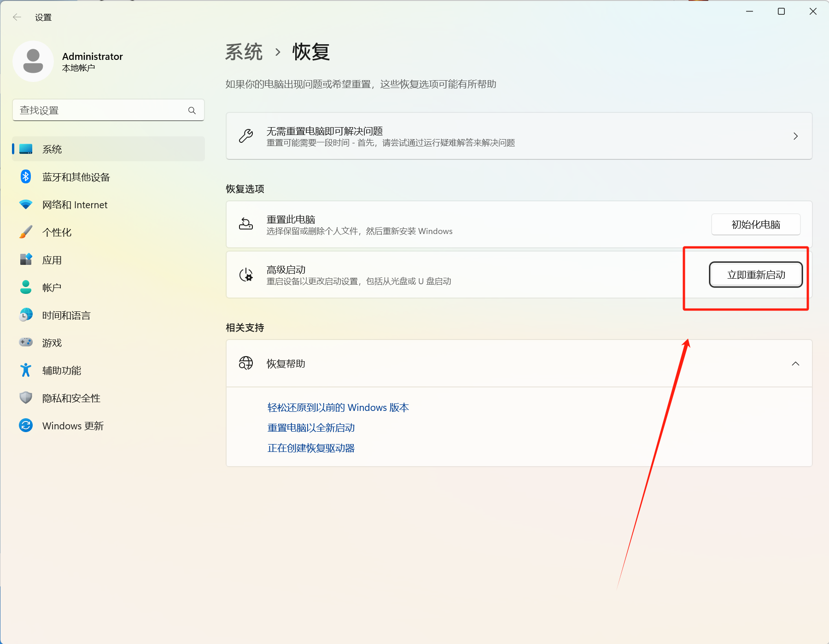Viewport: 829px width, 644px height.
Task: Click the wrench icon in the troubleshoot card
Action: [246, 136]
